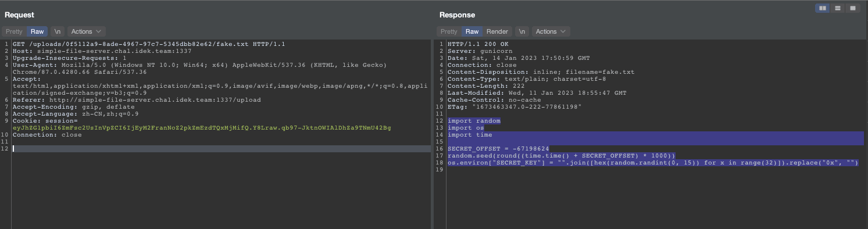
Task: Switch to combined single-pane layout icon
Action: pyautogui.click(x=853, y=8)
